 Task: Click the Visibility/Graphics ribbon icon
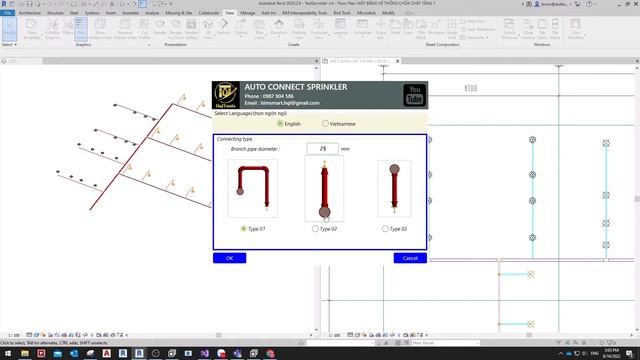point(52,29)
